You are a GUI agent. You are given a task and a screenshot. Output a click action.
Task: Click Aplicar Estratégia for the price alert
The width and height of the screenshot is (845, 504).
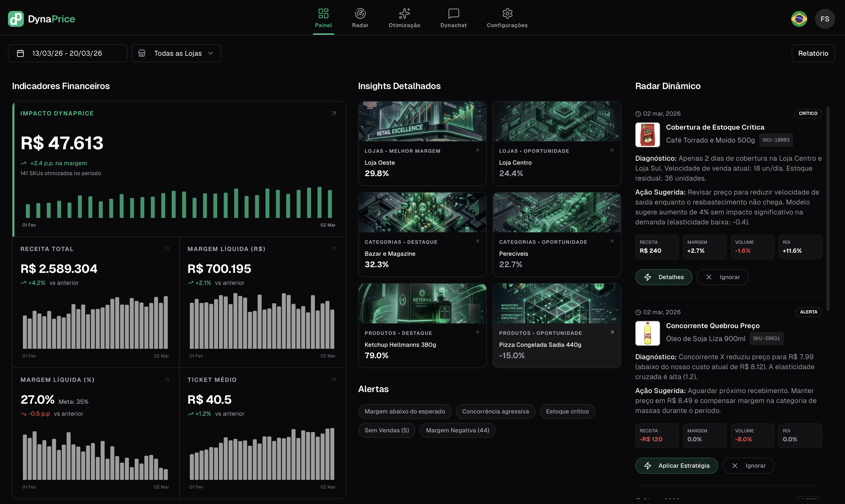point(676,466)
